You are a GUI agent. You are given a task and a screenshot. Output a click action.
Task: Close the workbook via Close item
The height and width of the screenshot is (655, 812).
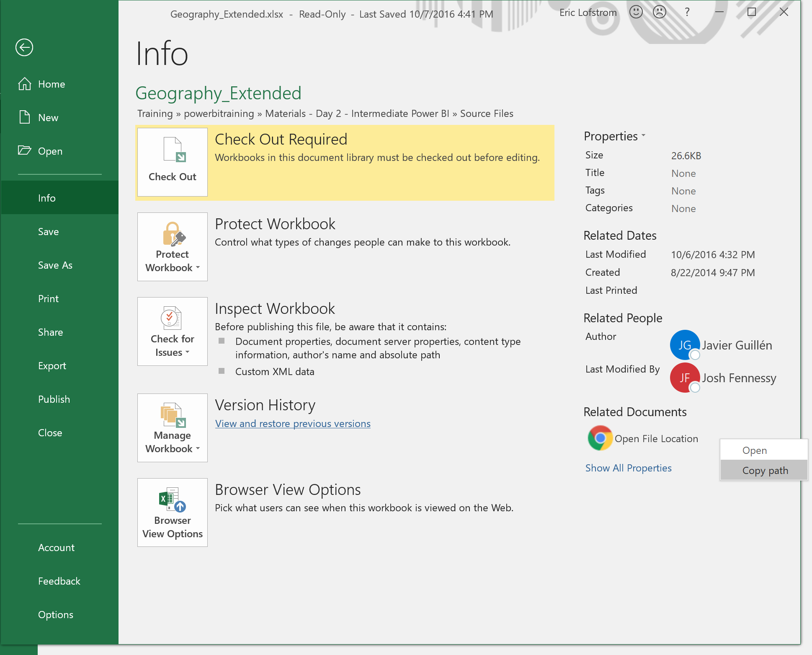pos(60,432)
